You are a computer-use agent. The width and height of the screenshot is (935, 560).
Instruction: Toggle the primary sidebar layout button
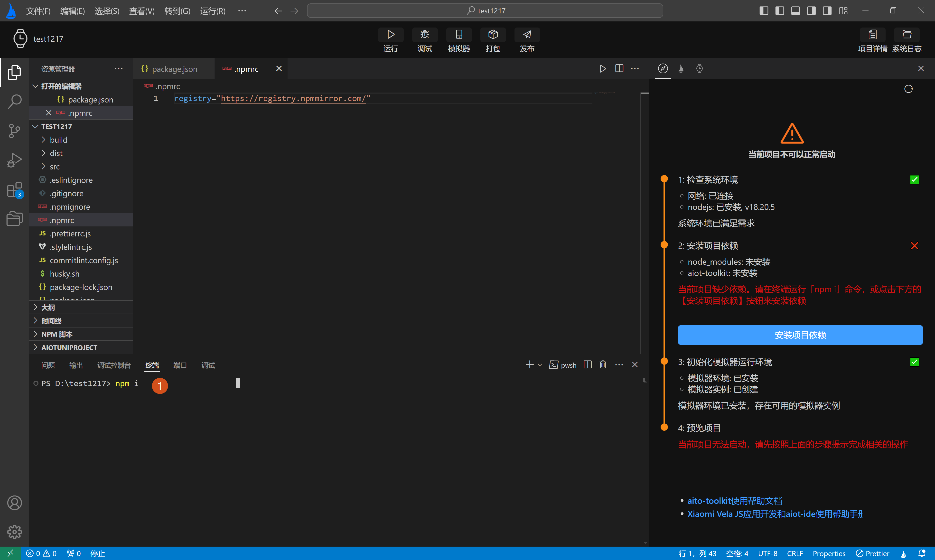coord(764,10)
